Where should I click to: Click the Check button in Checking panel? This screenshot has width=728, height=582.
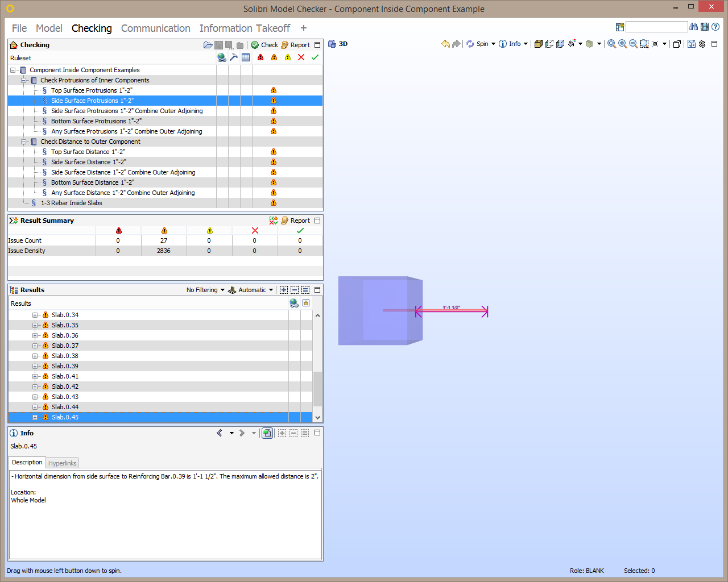tap(264, 45)
